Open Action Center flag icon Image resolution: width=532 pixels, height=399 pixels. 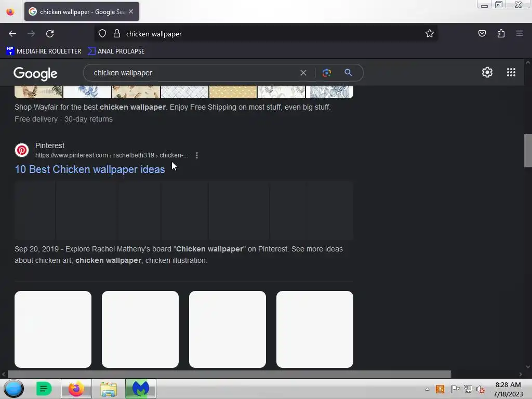coord(455,389)
